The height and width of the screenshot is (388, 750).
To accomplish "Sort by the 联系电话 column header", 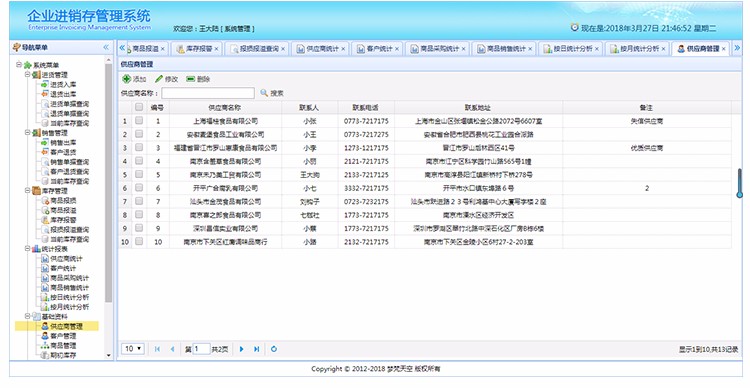I will (365, 108).
